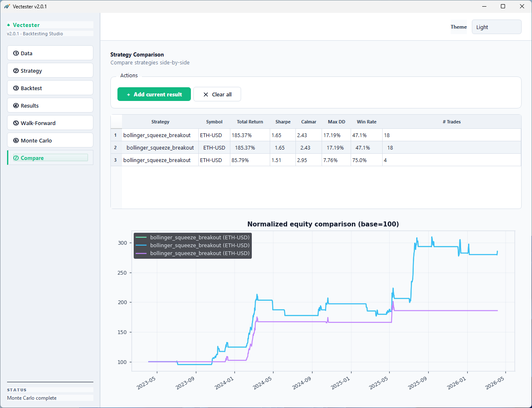Click the Total Return column header to sort
Image resolution: width=532 pixels, height=408 pixels.
point(250,122)
